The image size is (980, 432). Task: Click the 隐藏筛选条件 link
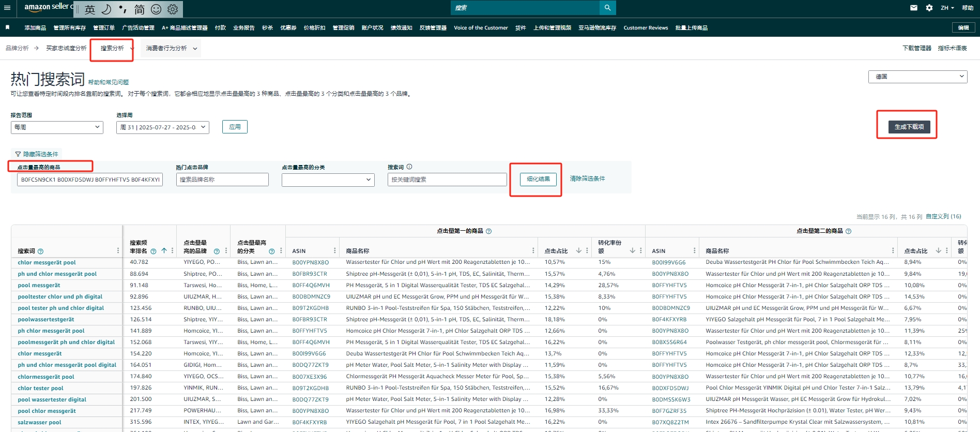[41, 154]
